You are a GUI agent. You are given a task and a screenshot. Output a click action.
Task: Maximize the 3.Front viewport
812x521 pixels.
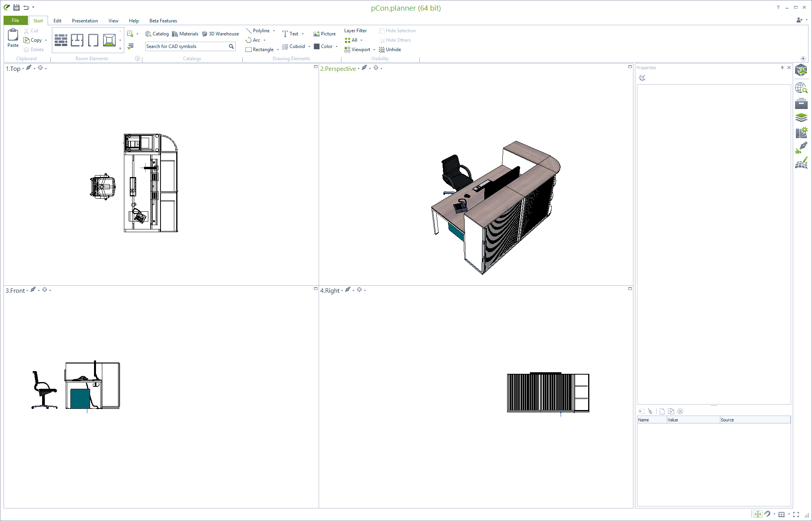pos(316,289)
